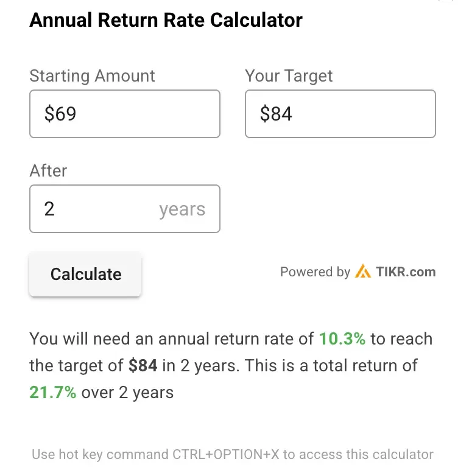Click the gray years suffix text

(x=182, y=209)
